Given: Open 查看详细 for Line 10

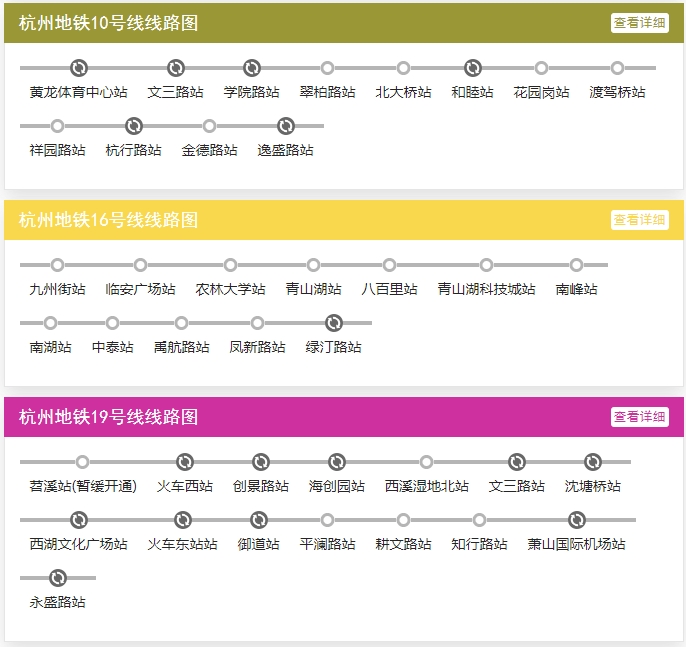Looking at the screenshot, I should click(639, 23).
